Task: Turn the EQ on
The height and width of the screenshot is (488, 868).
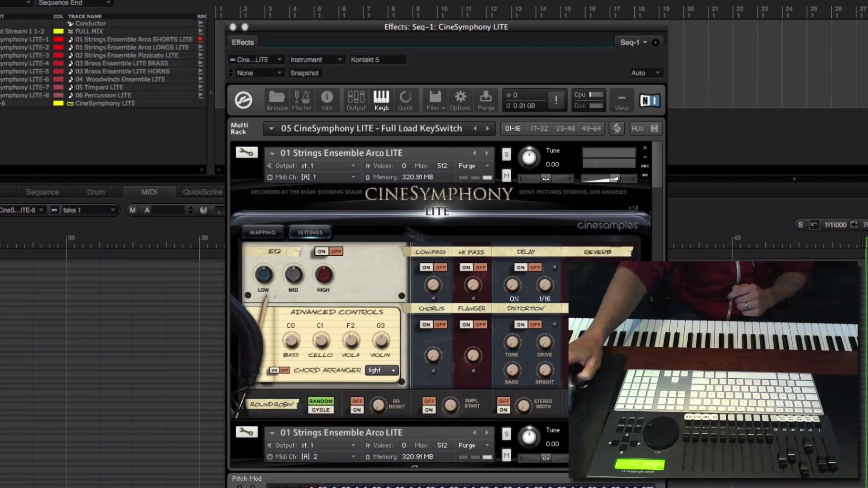Action: click(x=321, y=251)
